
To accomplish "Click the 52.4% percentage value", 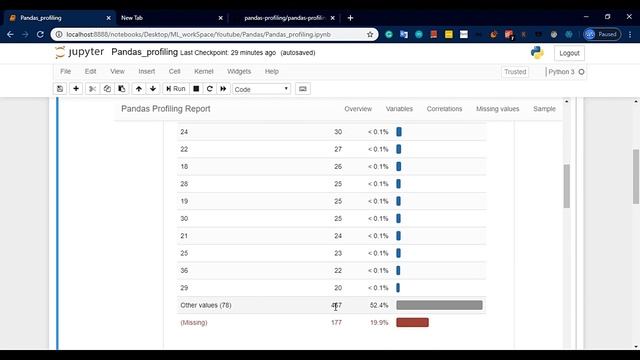I will [379, 305].
